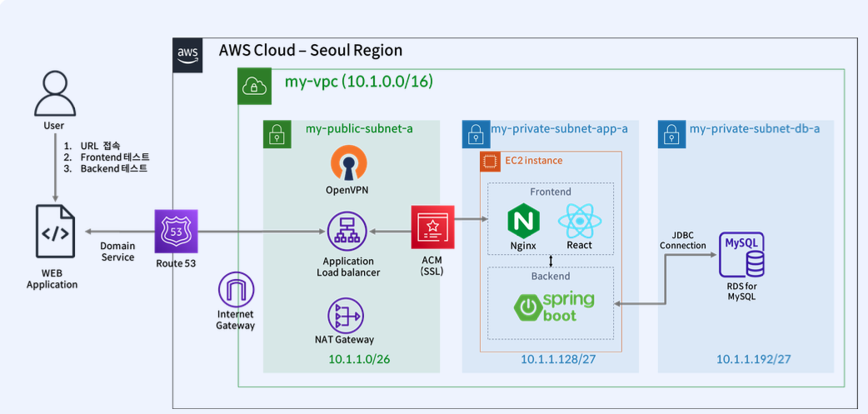This screenshot has height=414, width=868.
Task: Select the '10.1.1.192/27' CIDR text
Action: click(x=754, y=359)
